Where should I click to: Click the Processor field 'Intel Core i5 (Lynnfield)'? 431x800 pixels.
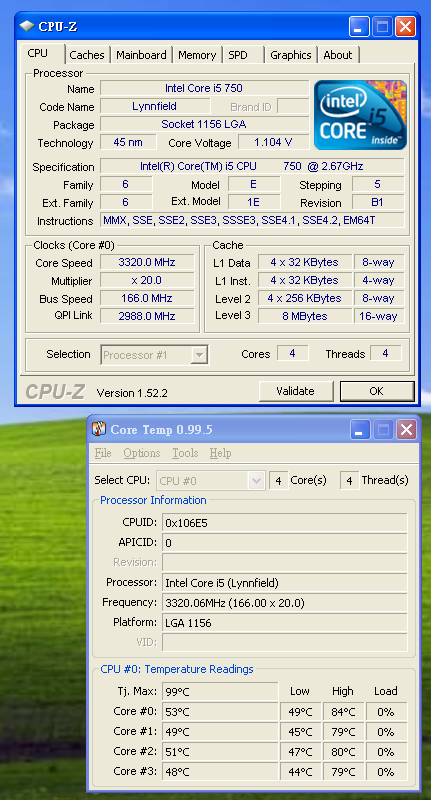point(285,583)
